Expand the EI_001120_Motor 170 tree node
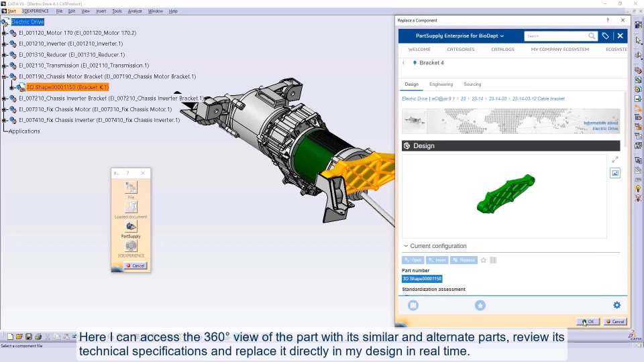The height and width of the screenshot is (362, 644). tap(4, 33)
